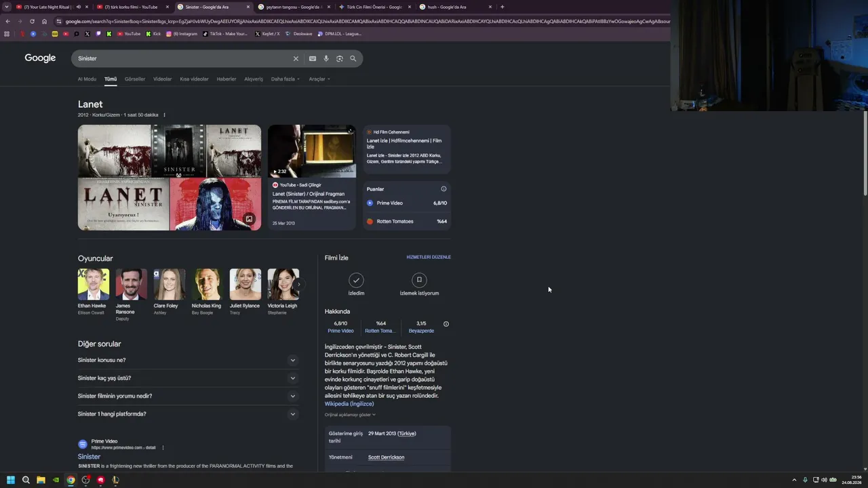Search by image with Google Lens

click(340, 58)
